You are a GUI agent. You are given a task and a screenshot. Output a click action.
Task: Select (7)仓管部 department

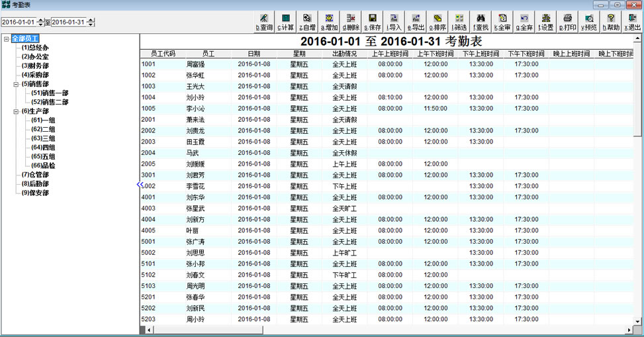click(35, 175)
